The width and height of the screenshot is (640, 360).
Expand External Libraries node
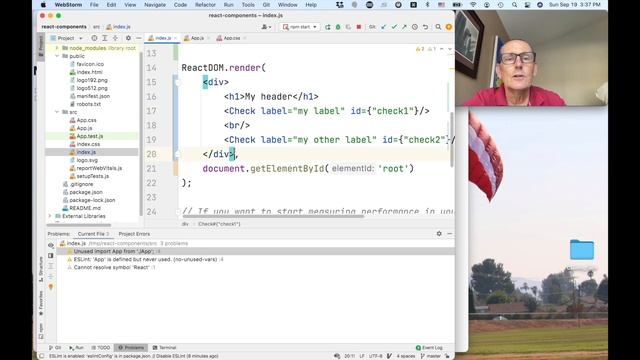pos(50,216)
